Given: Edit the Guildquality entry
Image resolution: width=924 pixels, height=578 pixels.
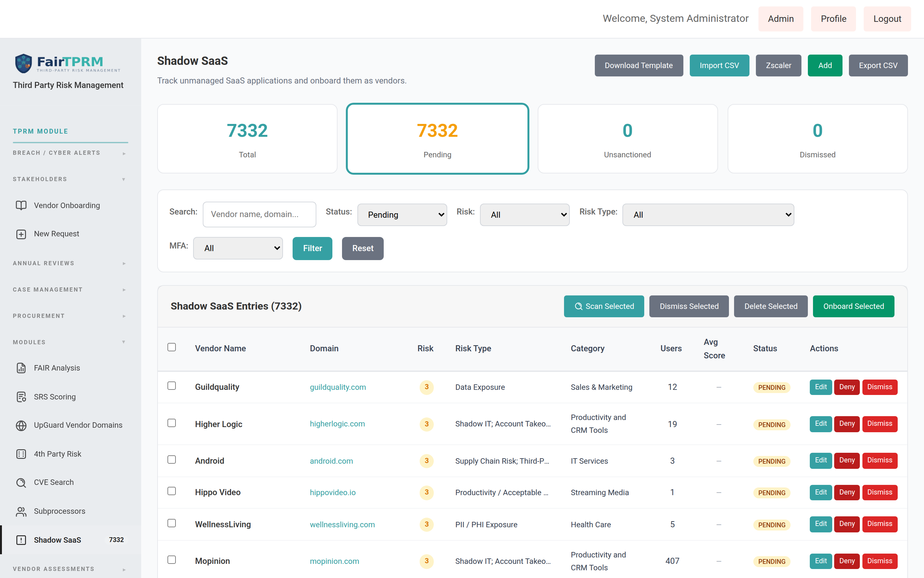Looking at the screenshot, I should [x=820, y=387].
